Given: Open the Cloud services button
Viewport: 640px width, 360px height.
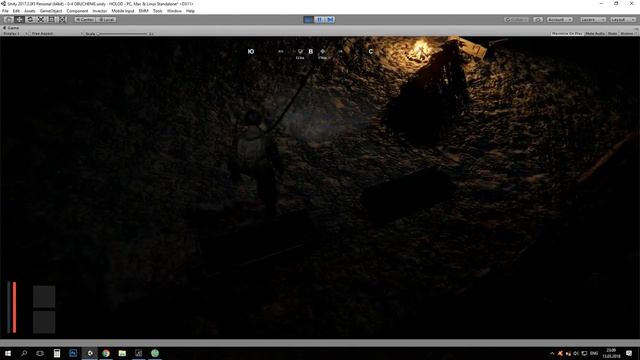Looking at the screenshot, I should (x=538, y=20).
